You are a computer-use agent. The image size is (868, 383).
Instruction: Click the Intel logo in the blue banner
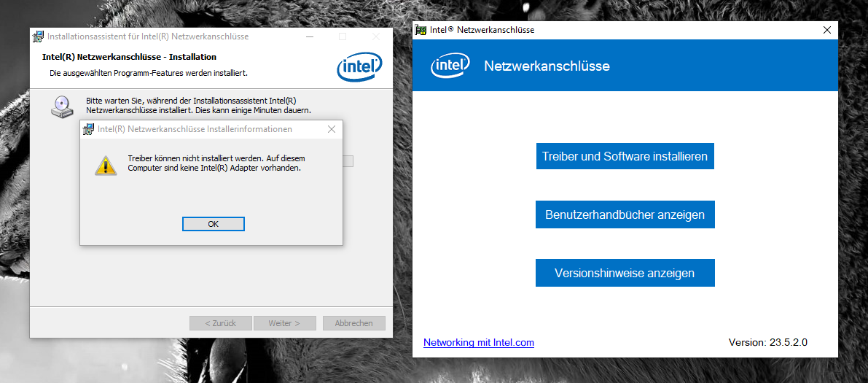click(x=450, y=66)
